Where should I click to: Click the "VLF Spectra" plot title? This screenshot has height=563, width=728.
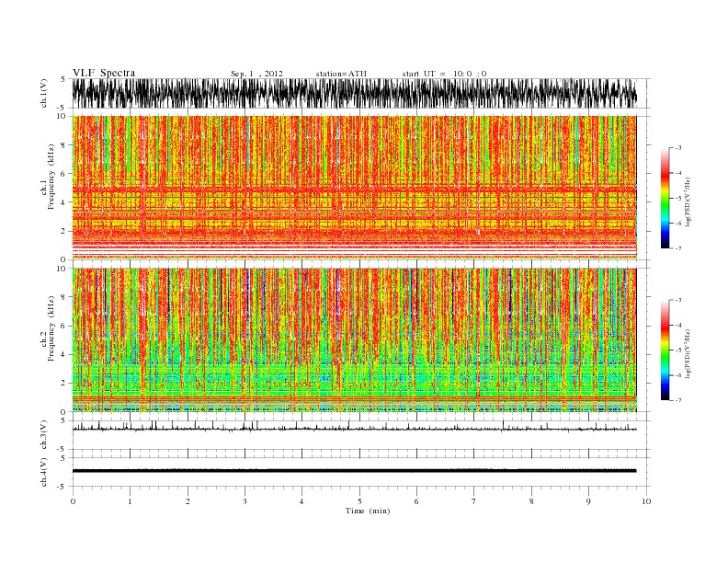click(104, 73)
